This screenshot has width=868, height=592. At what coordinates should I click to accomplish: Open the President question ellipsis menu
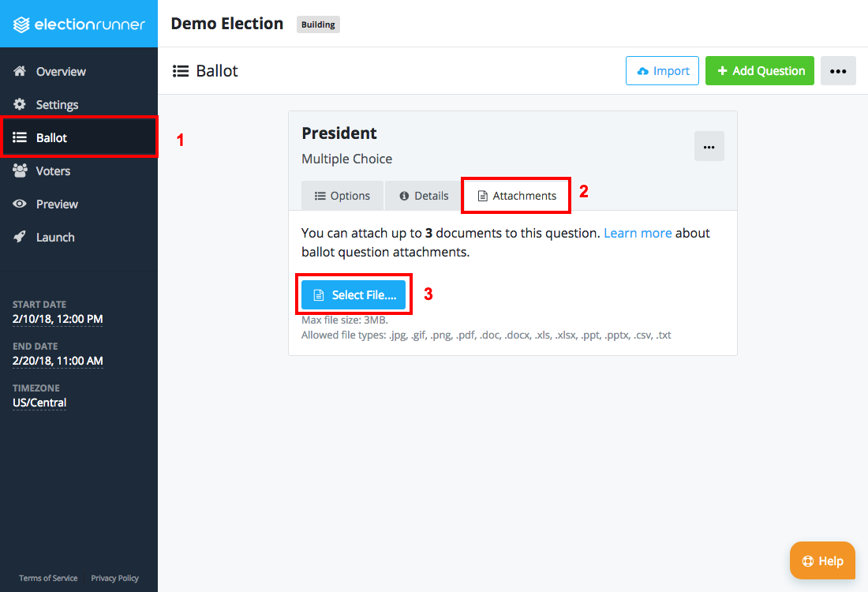coord(709,147)
